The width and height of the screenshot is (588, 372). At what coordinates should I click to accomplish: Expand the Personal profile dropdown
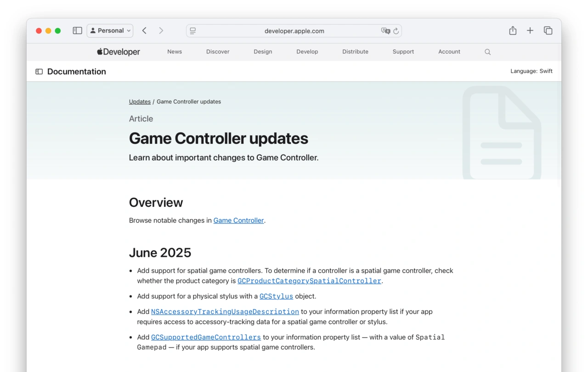click(110, 31)
